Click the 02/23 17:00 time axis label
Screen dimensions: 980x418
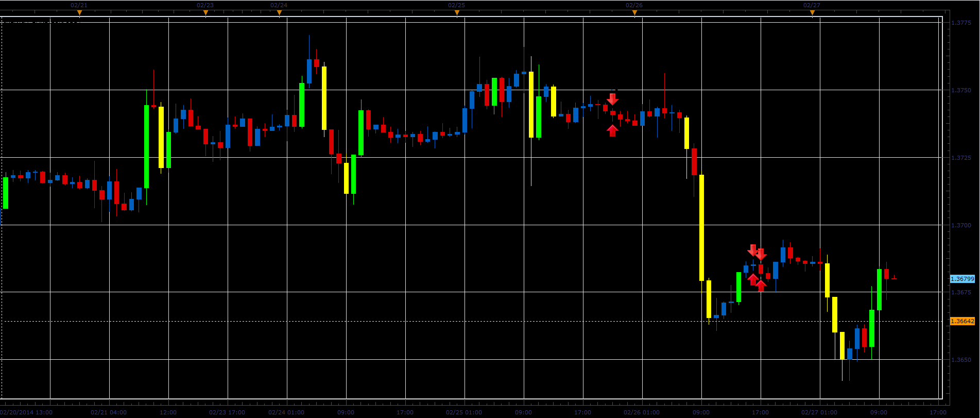point(228,412)
